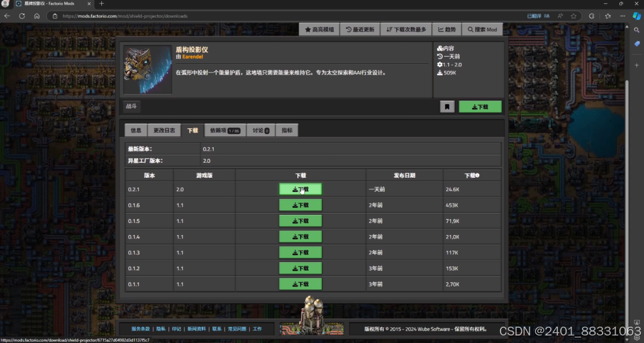Viewport: 644px width, 343px height.
Task: Click the 游戏版 column header
Action: (x=204, y=175)
